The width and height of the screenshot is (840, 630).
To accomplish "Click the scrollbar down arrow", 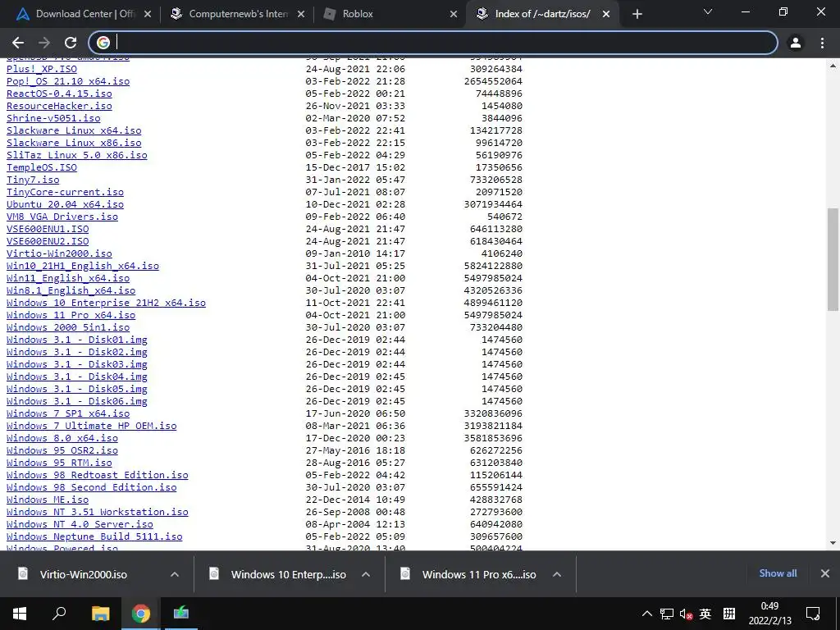I will (833, 543).
